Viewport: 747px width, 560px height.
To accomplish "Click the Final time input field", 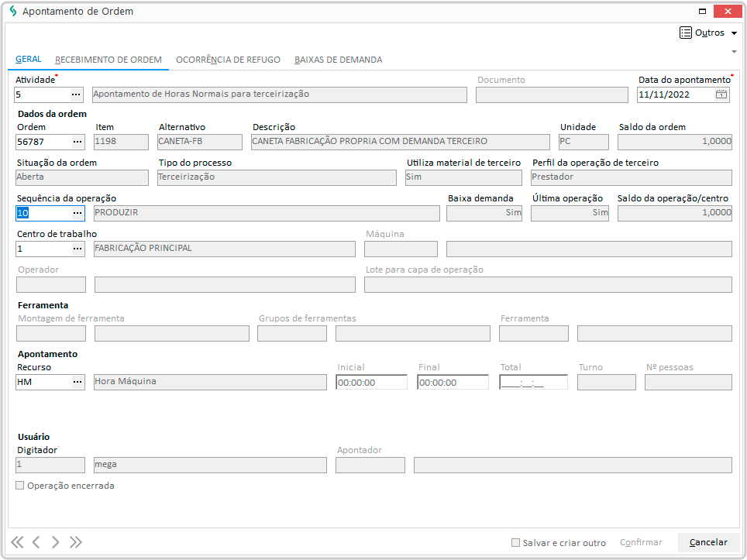I will [x=453, y=382].
